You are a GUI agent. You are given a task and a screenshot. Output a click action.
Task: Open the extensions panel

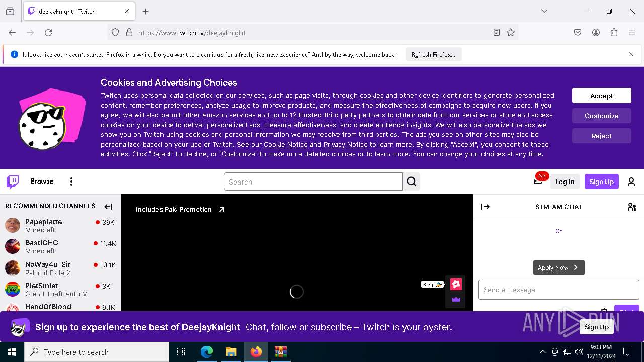[614, 33]
